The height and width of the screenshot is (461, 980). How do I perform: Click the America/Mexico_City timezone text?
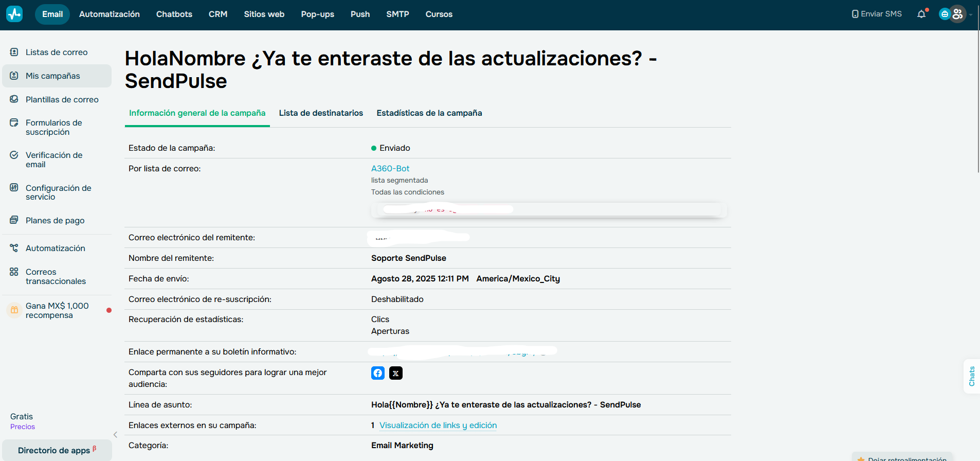518,278
